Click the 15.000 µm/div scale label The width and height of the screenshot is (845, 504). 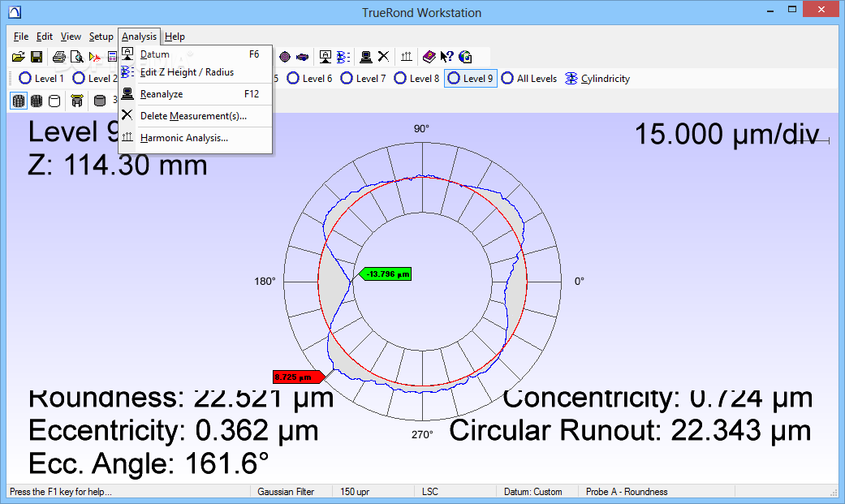point(726,134)
